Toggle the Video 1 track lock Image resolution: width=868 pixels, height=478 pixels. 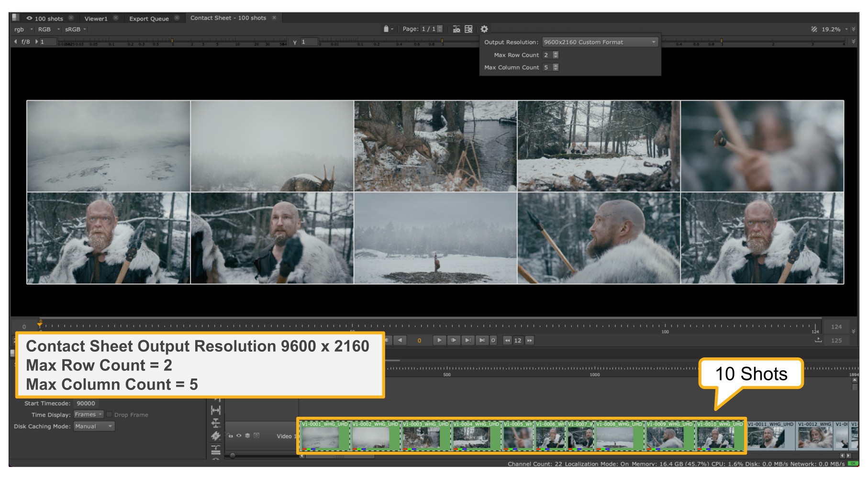[230, 435]
